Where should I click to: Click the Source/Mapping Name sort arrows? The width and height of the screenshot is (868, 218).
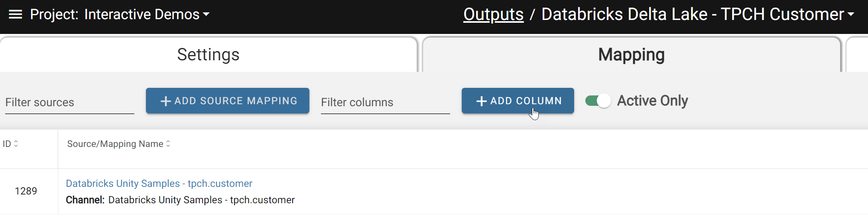pos(168,144)
